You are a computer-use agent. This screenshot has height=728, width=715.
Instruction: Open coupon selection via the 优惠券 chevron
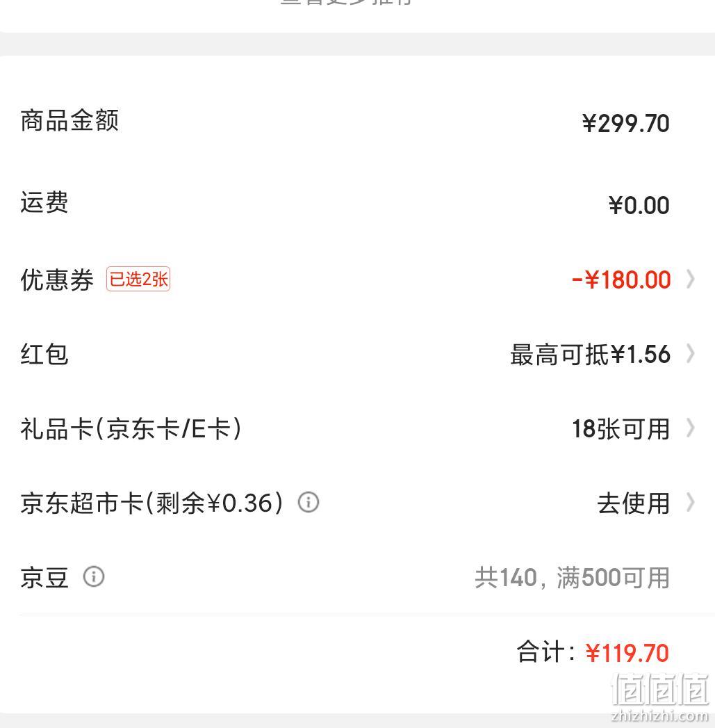click(x=691, y=280)
